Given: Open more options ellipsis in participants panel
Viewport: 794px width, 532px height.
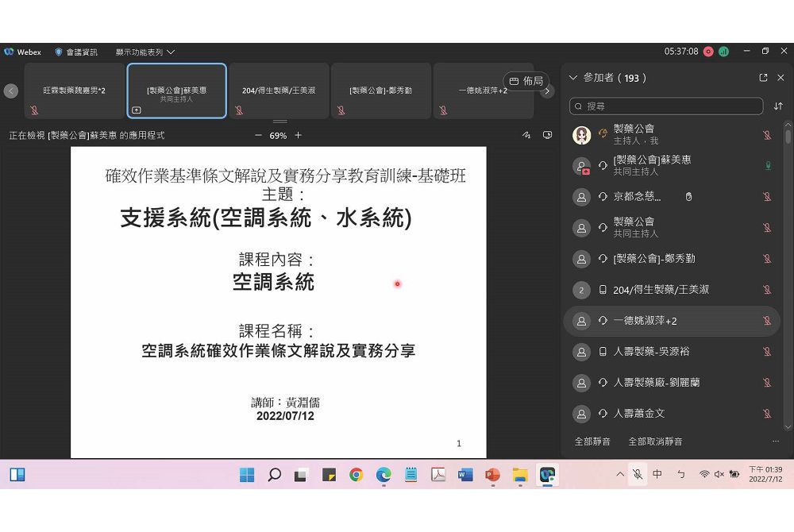Looking at the screenshot, I should tap(775, 441).
